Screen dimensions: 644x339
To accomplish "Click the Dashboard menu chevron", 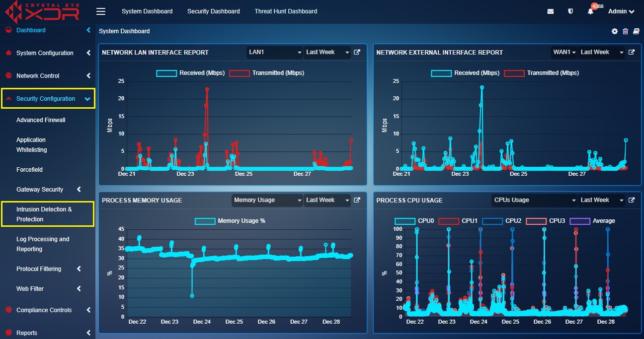I will 88,30.
